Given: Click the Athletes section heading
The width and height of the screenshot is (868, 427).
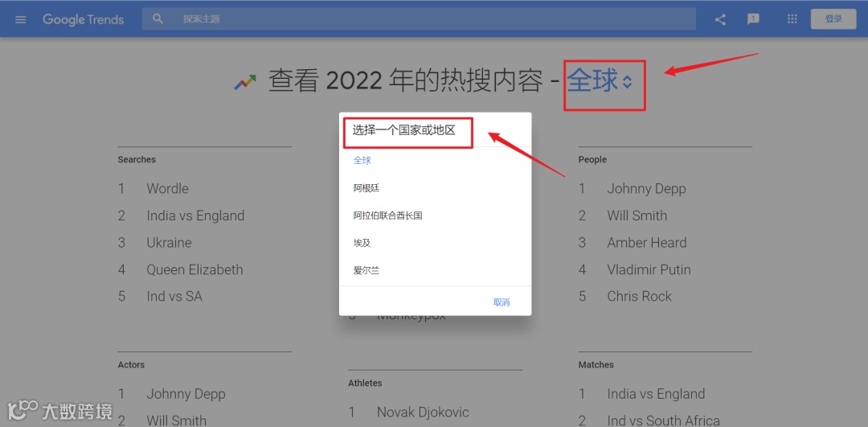Looking at the screenshot, I should [x=365, y=384].
